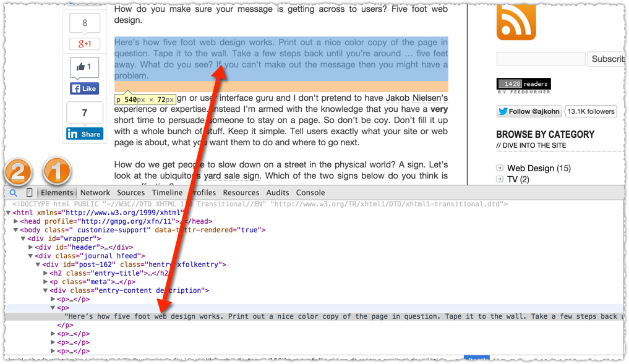Expand the head node in the DOM tree
This screenshot has width=629, height=364.
tap(15, 221)
